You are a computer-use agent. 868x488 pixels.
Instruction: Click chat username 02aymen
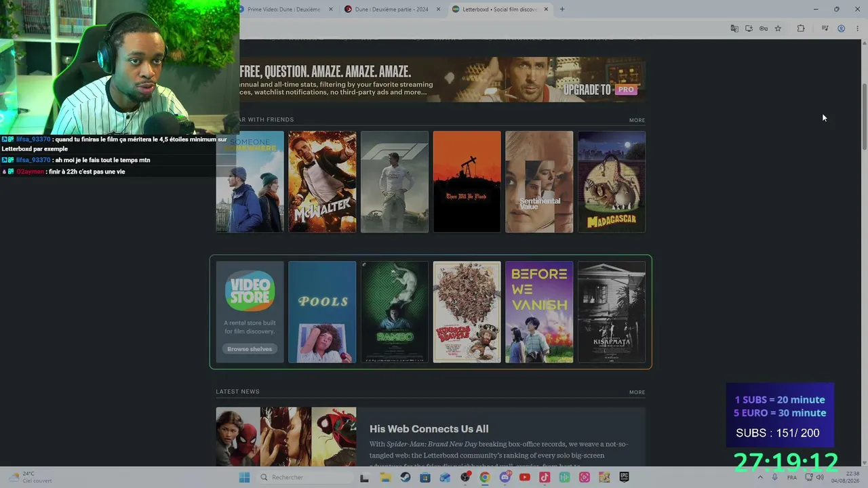[31, 171]
